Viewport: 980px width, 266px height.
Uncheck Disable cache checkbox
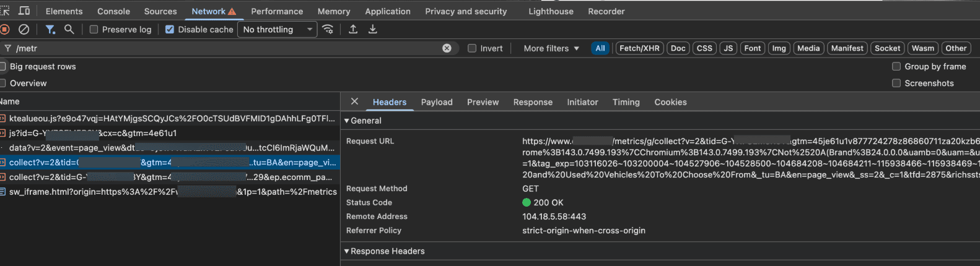(170, 29)
